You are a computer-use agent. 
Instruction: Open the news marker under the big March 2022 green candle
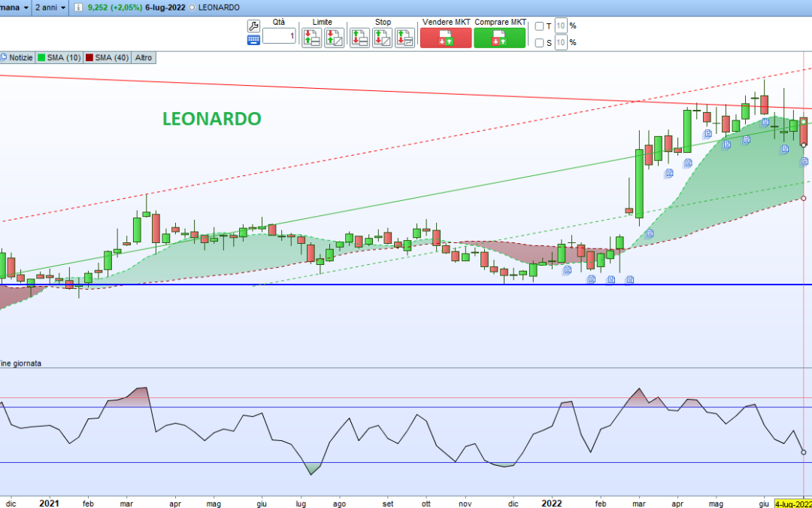click(649, 233)
